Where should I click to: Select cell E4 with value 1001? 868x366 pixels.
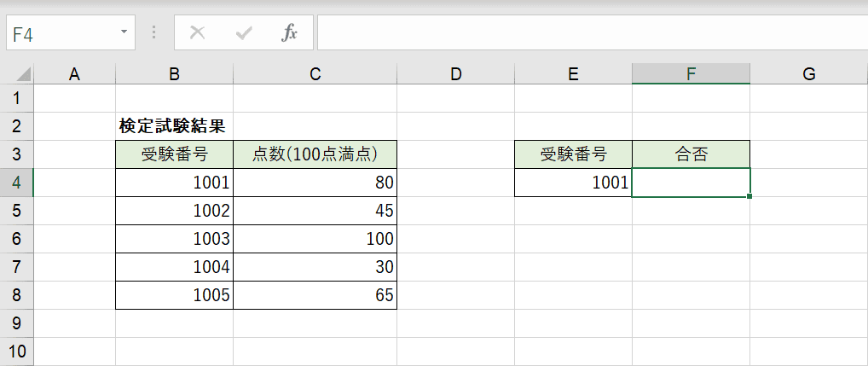(x=574, y=183)
